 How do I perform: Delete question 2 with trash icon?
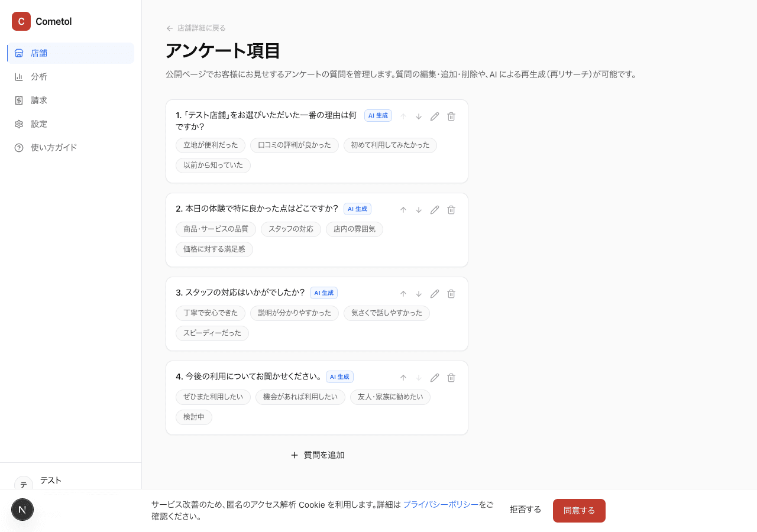tap(451, 210)
